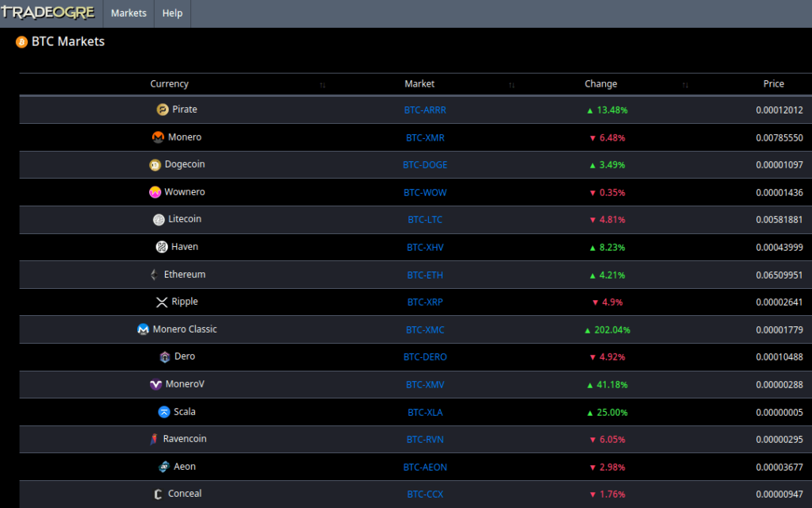Click the Price column header text
Viewport: 812px width, 508px height.
click(x=774, y=84)
